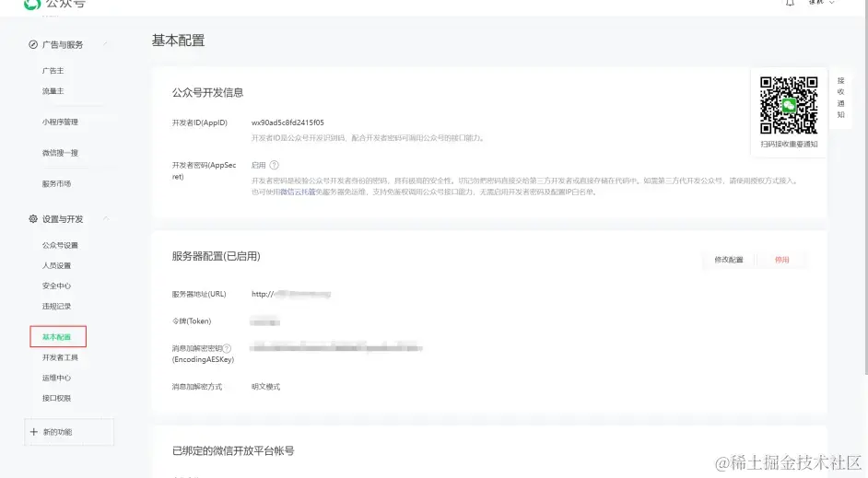
Task: Click the 接收通知 side tab
Action: coord(841,98)
